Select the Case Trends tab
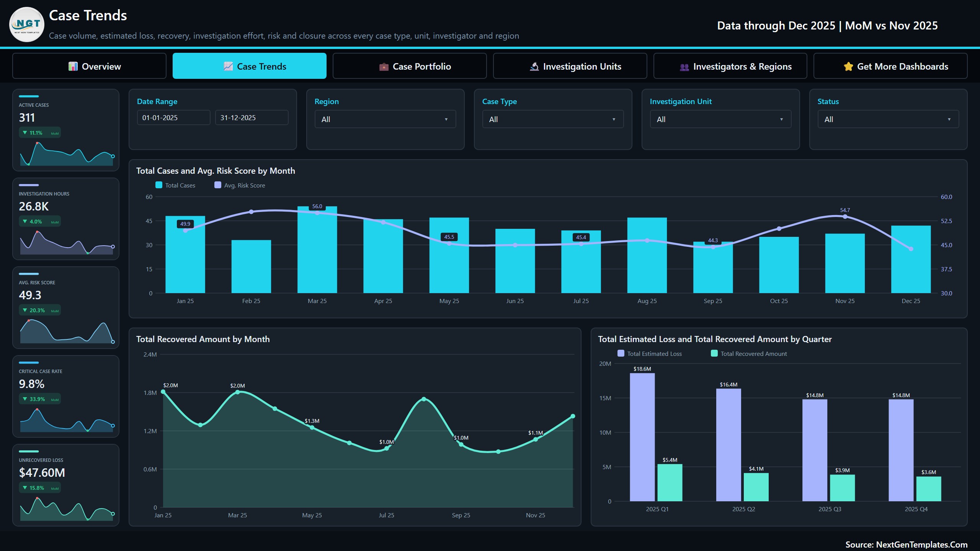The image size is (980, 551). (250, 66)
